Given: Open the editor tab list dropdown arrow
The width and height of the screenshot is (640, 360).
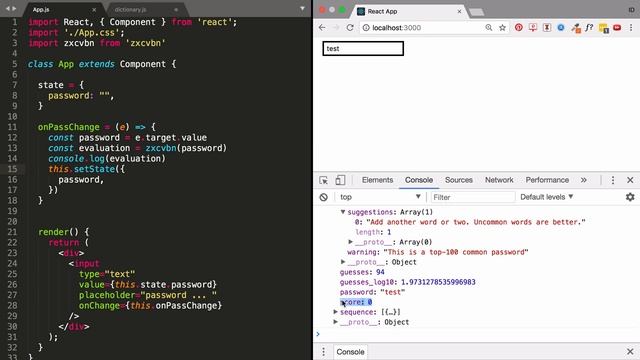Looking at the screenshot, I should point(302,9).
